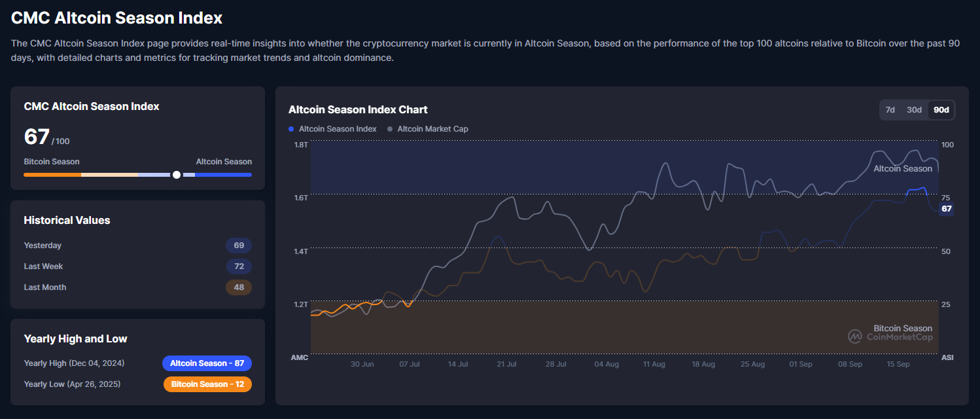980x419 pixels.
Task: Click the "Altcoin Season - 87" yearly high badge
Action: (x=207, y=363)
